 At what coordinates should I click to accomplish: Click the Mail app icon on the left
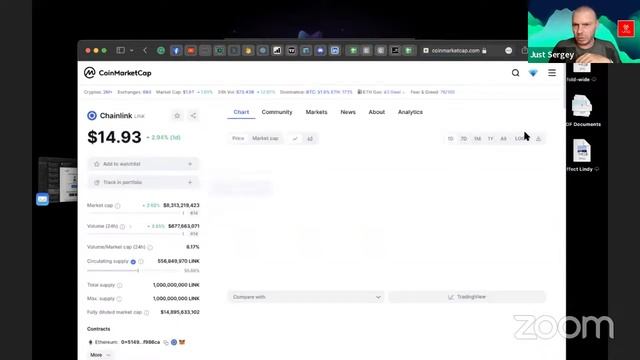click(x=42, y=199)
